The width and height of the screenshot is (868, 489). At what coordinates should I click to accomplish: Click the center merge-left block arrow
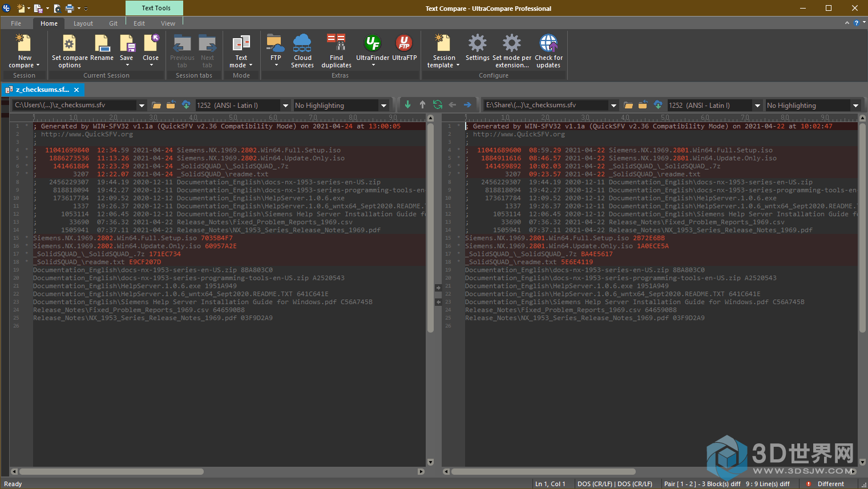coord(438,302)
